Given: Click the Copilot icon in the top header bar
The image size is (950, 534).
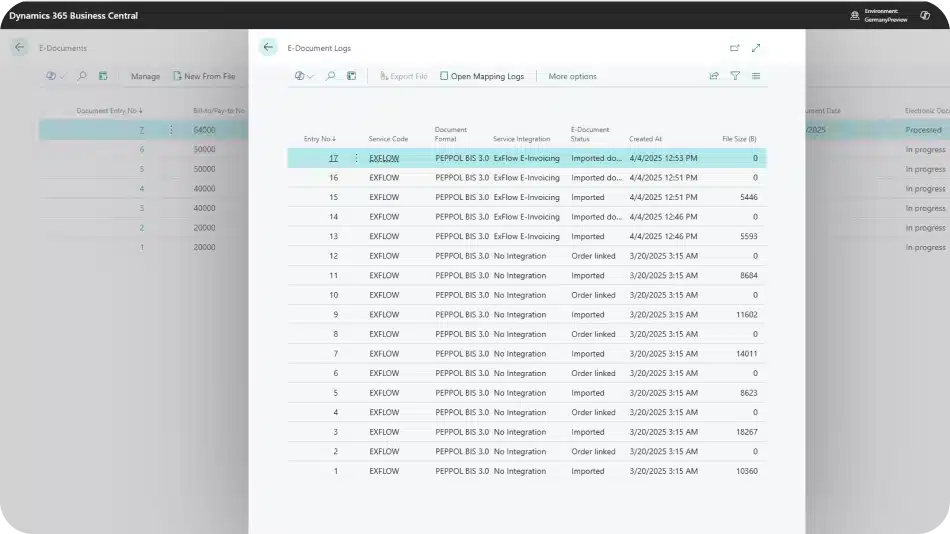Looking at the screenshot, I should click(x=925, y=16).
